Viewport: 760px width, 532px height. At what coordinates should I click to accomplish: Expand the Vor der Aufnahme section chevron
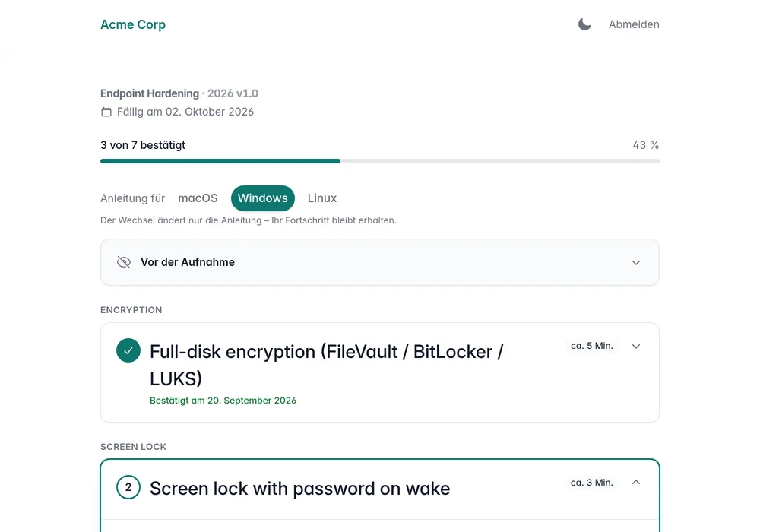coord(636,263)
